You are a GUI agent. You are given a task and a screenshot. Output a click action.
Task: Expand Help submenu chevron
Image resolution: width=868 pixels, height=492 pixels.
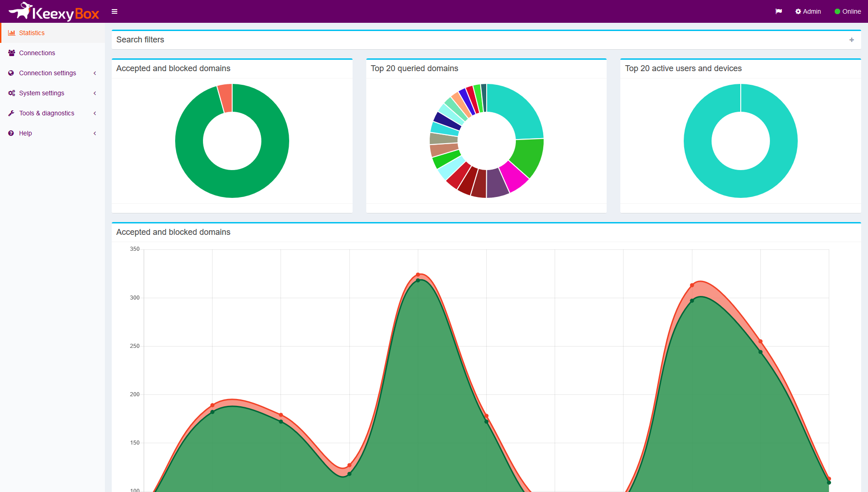pos(95,133)
